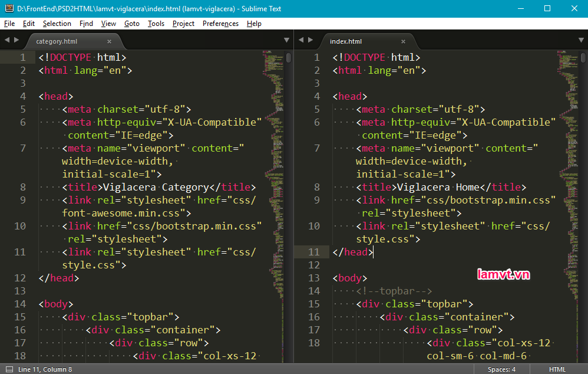Viewport: 588px width, 374px height.
Task: Open the Selection menu
Action: point(57,24)
